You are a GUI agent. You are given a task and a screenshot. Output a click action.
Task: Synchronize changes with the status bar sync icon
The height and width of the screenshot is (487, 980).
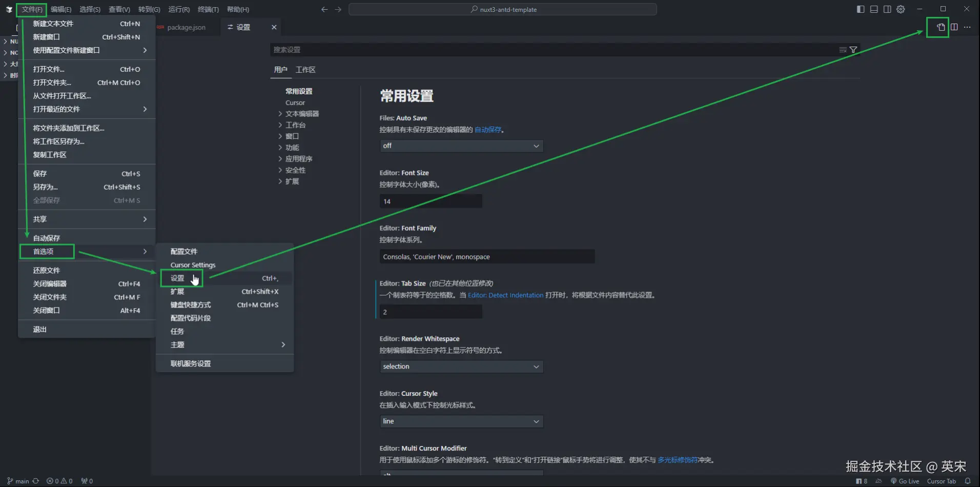click(36, 481)
